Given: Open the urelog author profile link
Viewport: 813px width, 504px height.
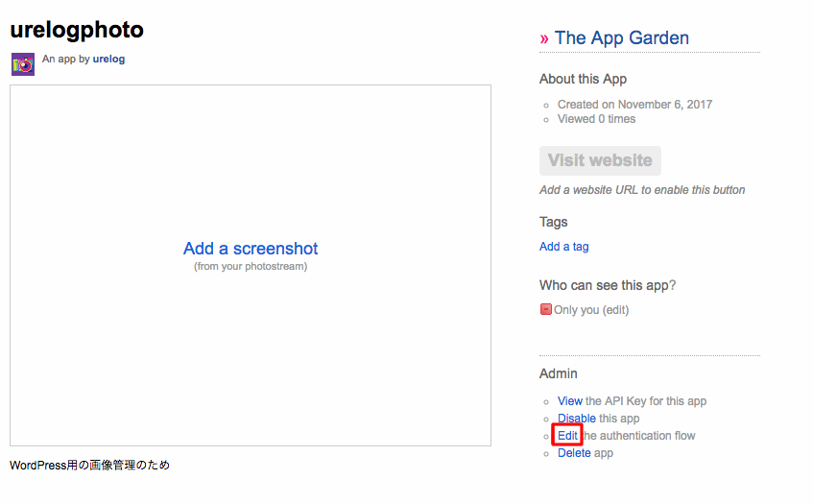Looking at the screenshot, I should [x=108, y=60].
